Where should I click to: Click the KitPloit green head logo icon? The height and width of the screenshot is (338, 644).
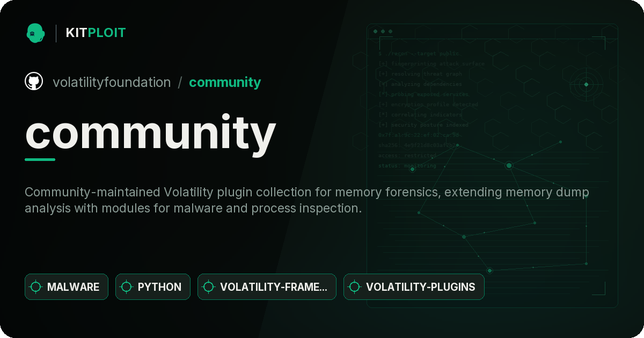[x=35, y=33]
